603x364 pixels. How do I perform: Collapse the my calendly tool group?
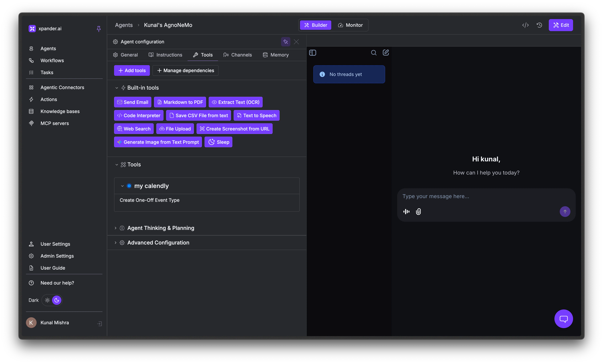point(122,186)
